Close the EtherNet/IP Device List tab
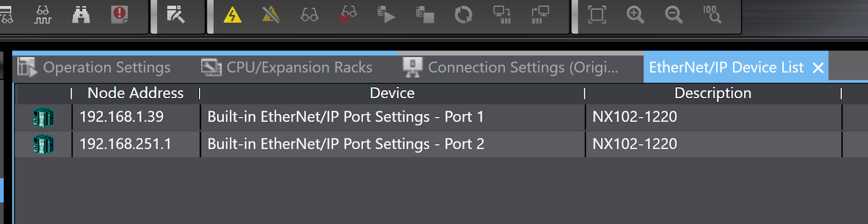Screen dimensions: 868x224 coord(818,68)
